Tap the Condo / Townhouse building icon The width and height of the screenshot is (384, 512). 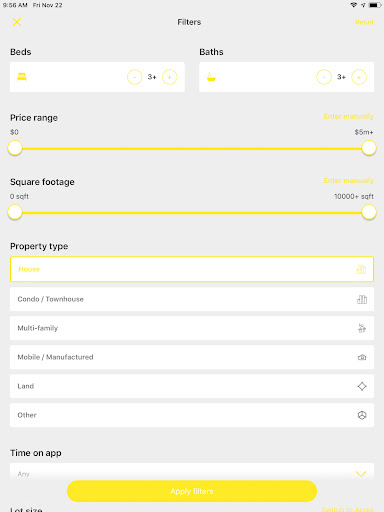click(x=362, y=299)
